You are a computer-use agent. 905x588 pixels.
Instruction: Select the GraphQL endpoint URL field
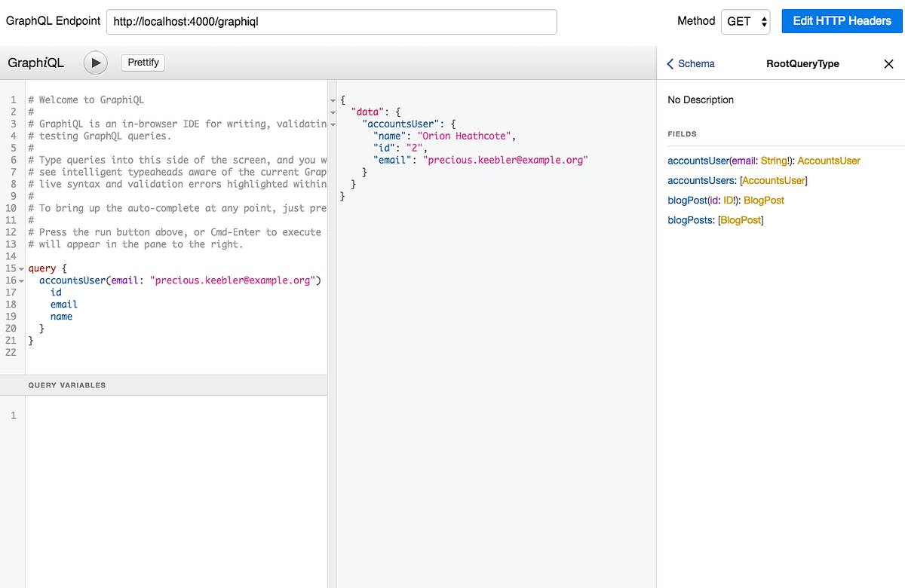click(x=332, y=22)
